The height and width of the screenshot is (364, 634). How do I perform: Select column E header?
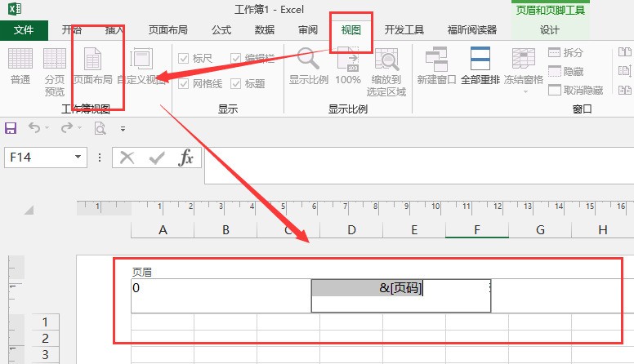click(414, 230)
